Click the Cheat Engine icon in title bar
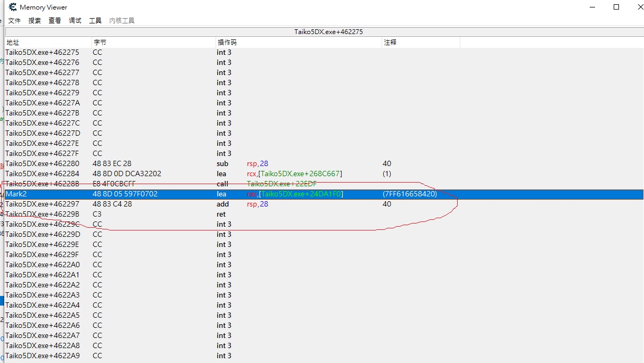 pyautogui.click(x=12, y=7)
